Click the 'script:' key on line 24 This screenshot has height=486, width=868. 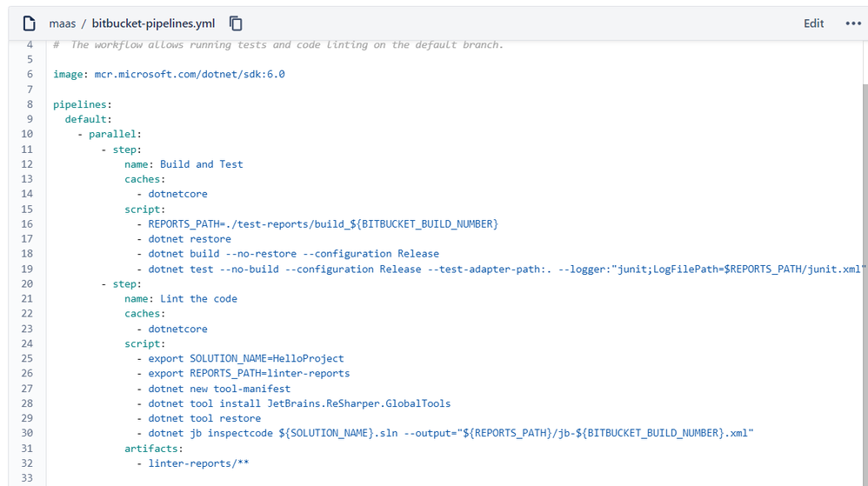(145, 343)
